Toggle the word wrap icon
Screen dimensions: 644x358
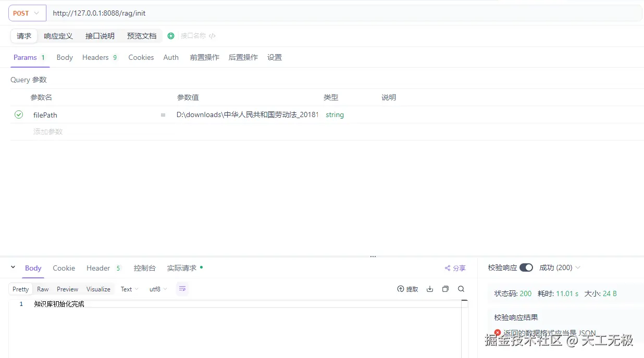(x=182, y=288)
